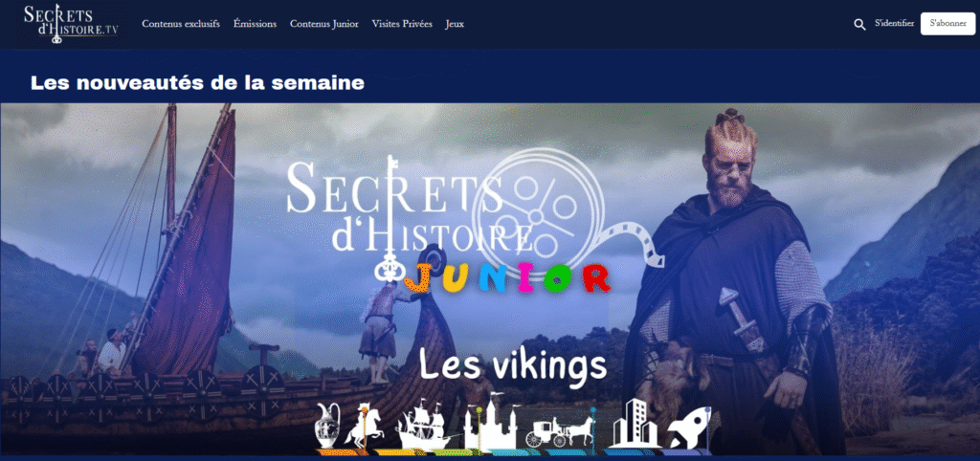Click the colorful JUNIOR text
980x461 pixels.
(507, 279)
